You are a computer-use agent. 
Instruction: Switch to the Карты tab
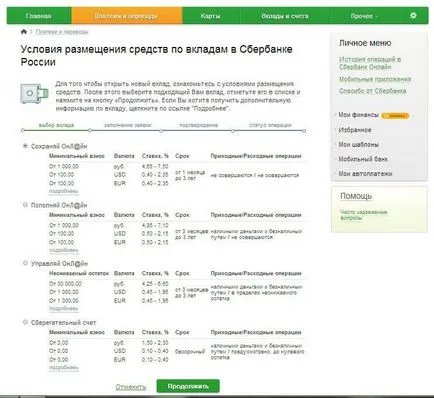pos(210,16)
